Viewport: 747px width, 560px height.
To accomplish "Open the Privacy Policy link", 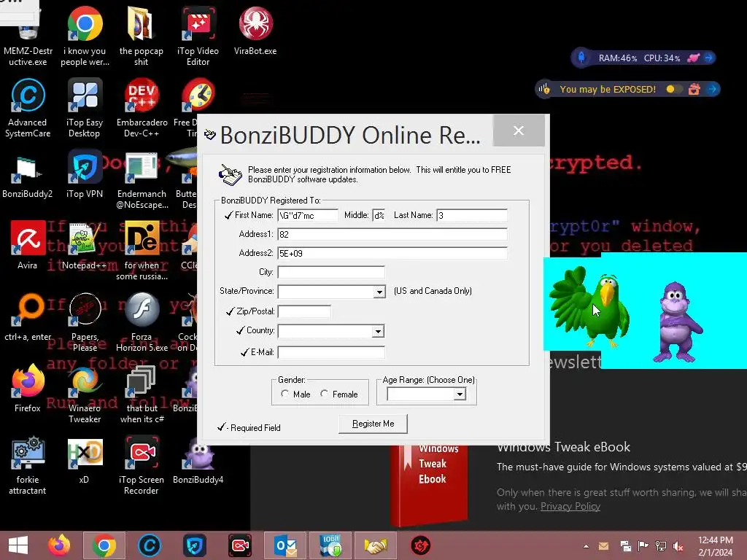I will click(x=570, y=506).
